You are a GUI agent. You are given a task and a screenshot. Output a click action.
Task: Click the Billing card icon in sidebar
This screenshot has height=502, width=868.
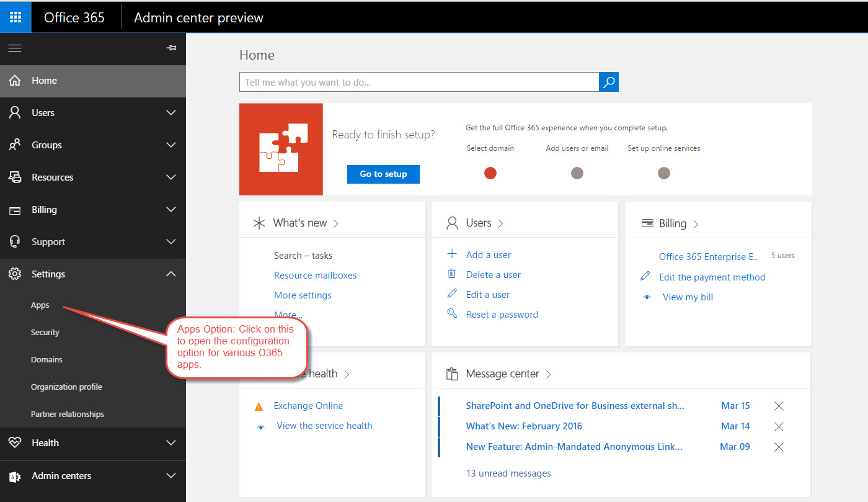[15, 210]
